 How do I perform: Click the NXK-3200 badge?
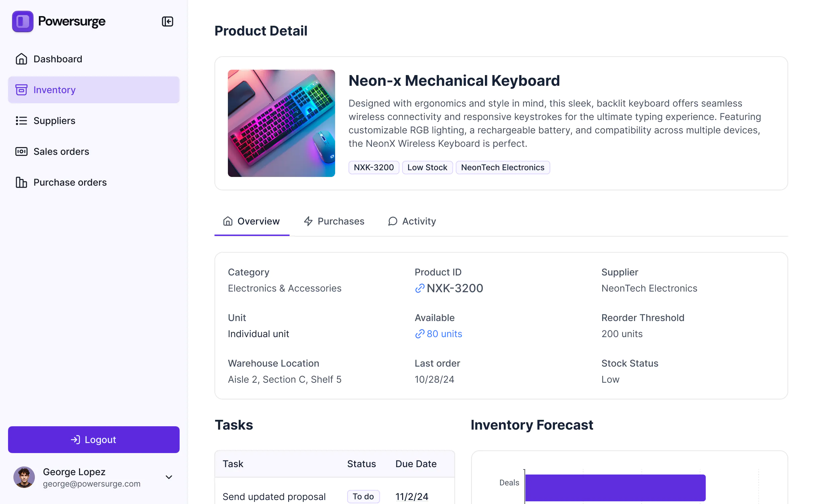coord(374,167)
